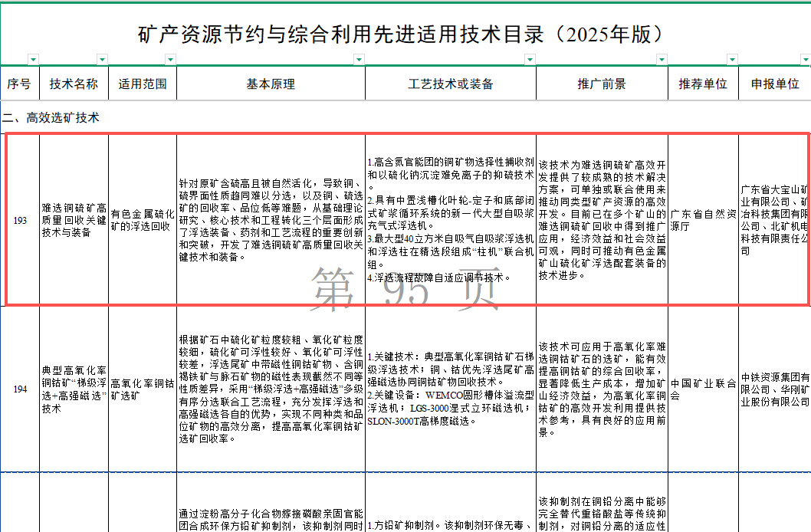
Task: Open filter dropdown above 适用范围 column
Action: coord(170,59)
